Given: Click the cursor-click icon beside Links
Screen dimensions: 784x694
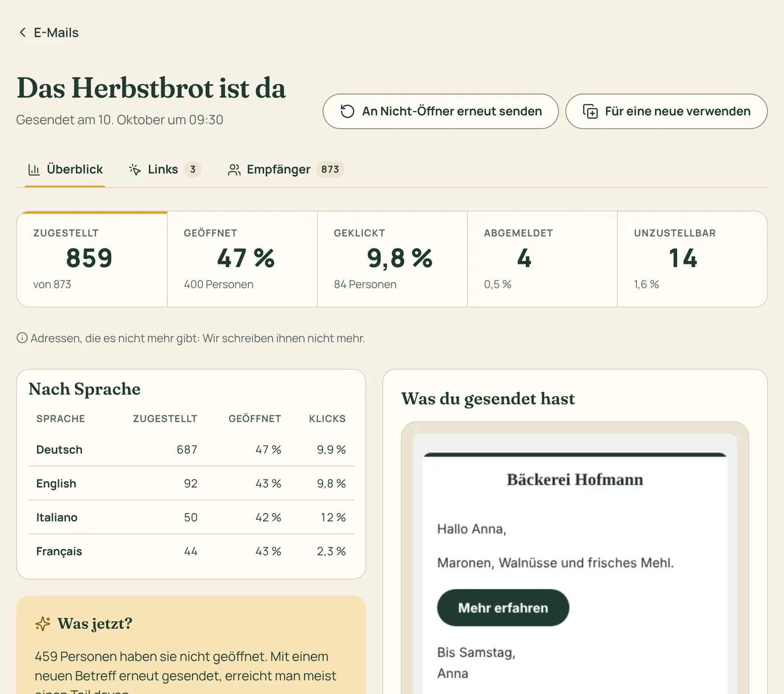Looking at the screenshot, I should click(x=135, y=169).
